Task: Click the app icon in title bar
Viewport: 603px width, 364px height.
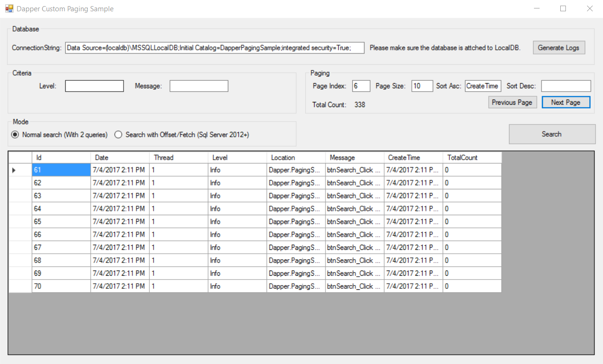Action: (x=9, y=8)
